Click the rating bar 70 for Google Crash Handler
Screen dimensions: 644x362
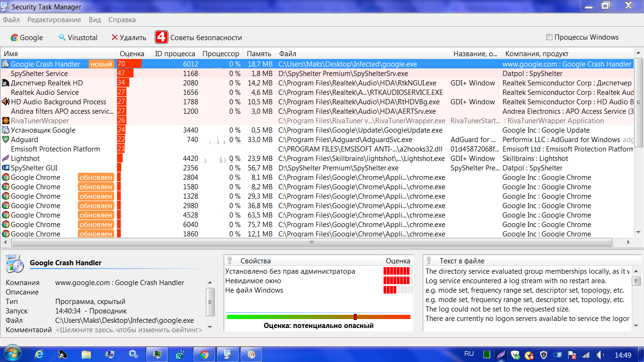[129, 64]
